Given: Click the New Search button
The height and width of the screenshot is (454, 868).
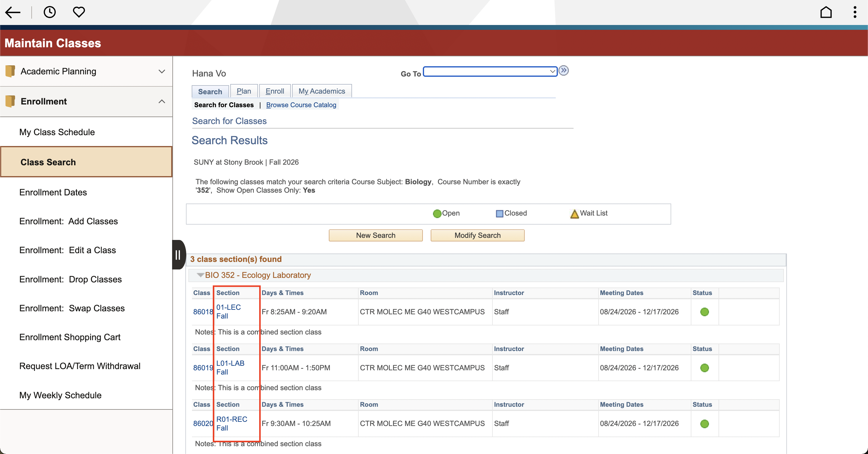Looking at the screenshot, I should (x=376, y=236).
